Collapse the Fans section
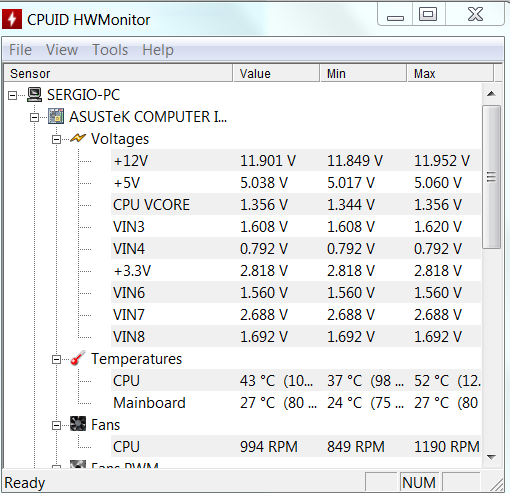This screenshot has height=493, width=510. tap(56, 425)
